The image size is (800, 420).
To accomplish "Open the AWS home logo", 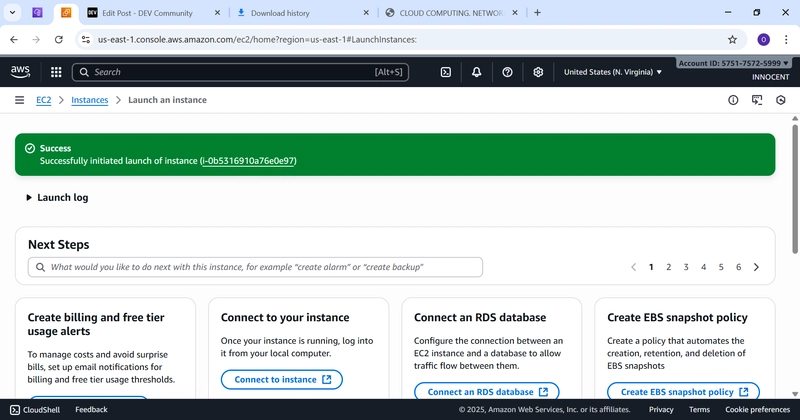I will 20,72.
